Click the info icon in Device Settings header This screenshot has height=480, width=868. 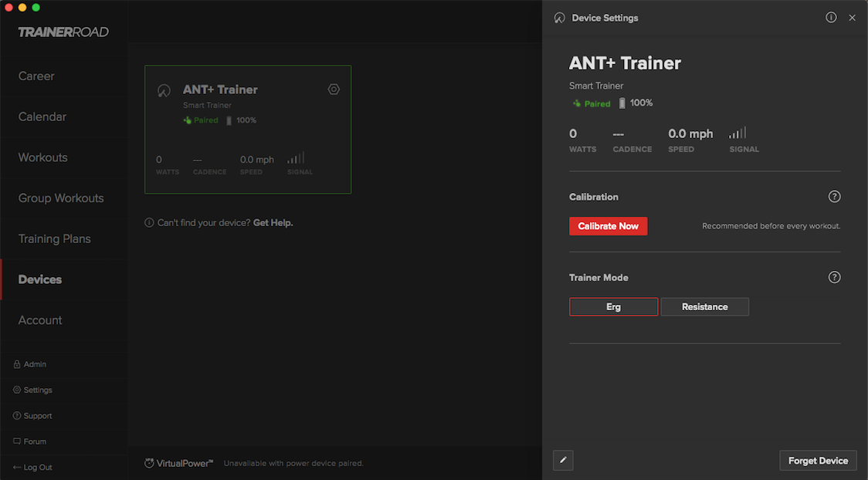831,18
